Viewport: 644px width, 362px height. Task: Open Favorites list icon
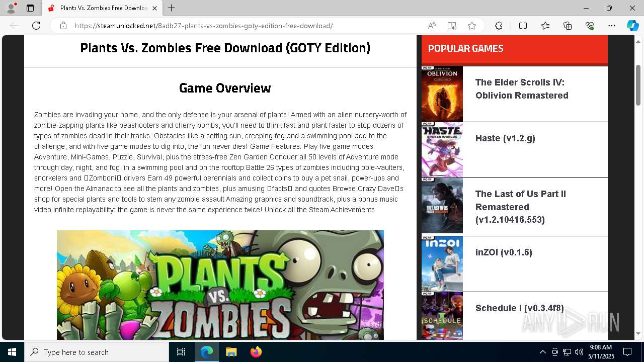click(545, 26)
